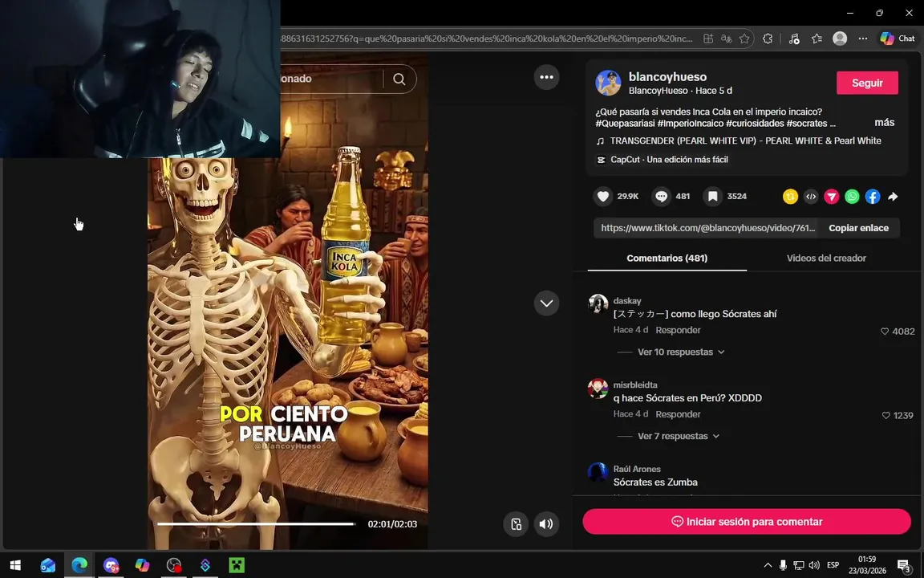The width and height of the screenshot is (924, 578).
Task: Like misrbleidta's comment with 1239 likes
Action: tap(885, 416)
